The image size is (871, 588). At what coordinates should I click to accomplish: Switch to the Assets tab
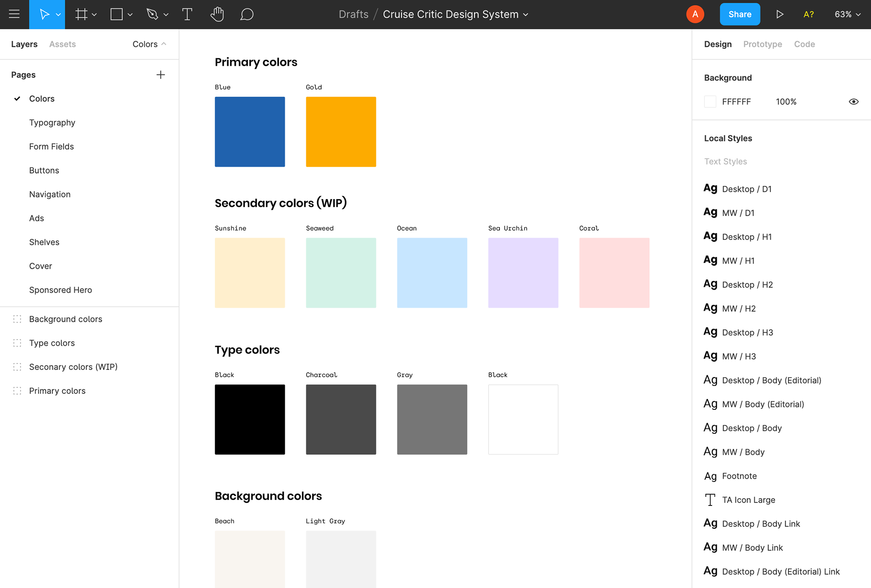63,44
